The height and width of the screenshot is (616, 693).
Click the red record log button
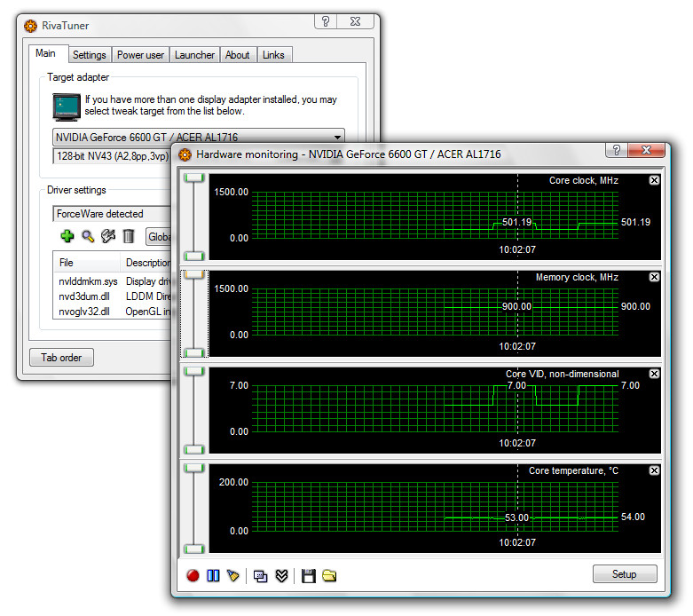(x=193, y=575)
